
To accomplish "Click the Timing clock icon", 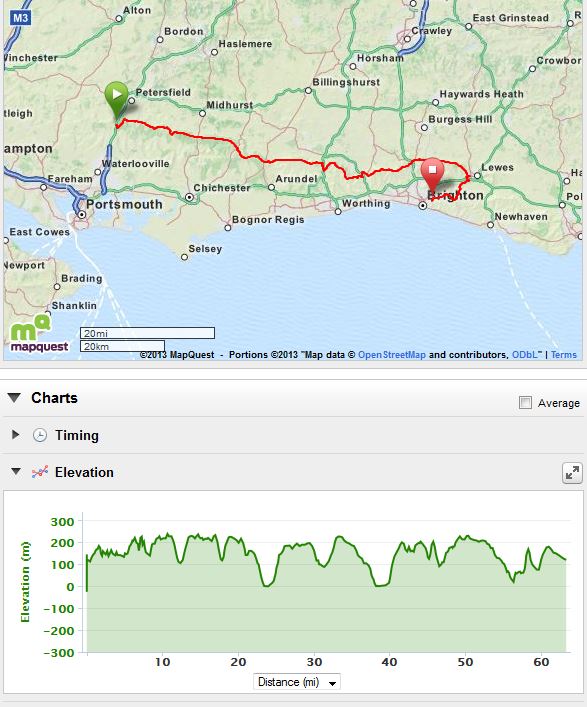I will pyautogui.click(x=40, y=435).
